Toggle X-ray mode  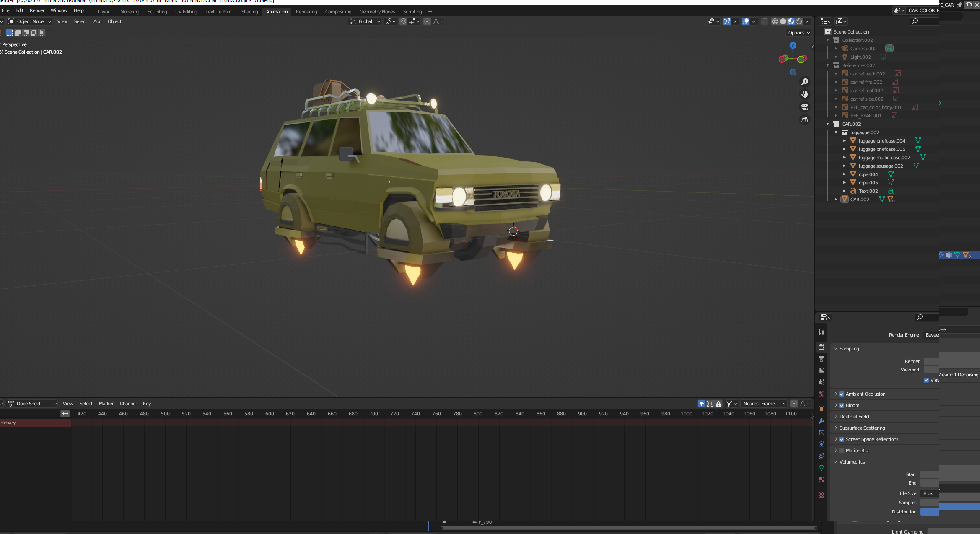pyautogui.click(x=764, y=21)
